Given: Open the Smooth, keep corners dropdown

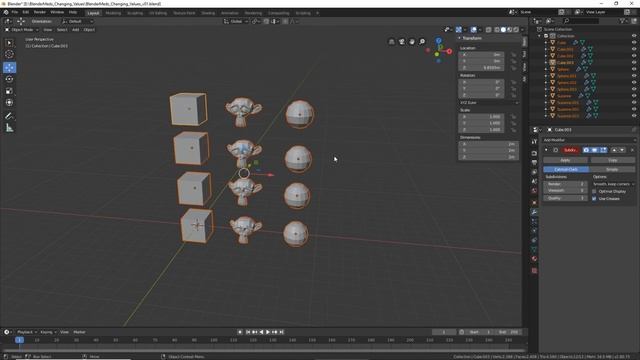Looking at the screenshot, I should [x=613, y=184].
